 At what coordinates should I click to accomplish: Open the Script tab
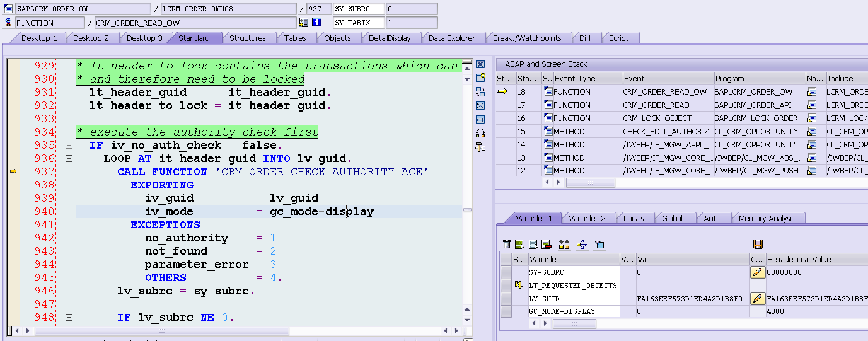618,38
